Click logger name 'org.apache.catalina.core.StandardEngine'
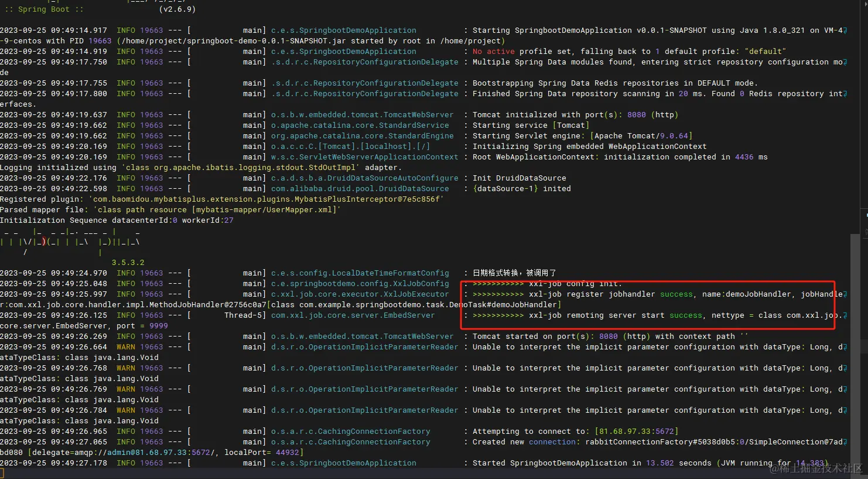This screenshot has width=868, height=479. 363,136
